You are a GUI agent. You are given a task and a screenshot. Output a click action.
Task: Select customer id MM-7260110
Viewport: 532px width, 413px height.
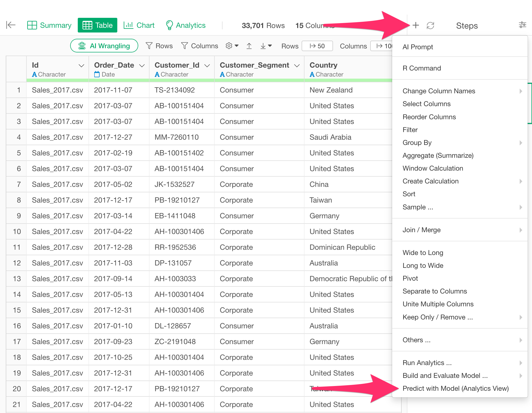point(182,137)
